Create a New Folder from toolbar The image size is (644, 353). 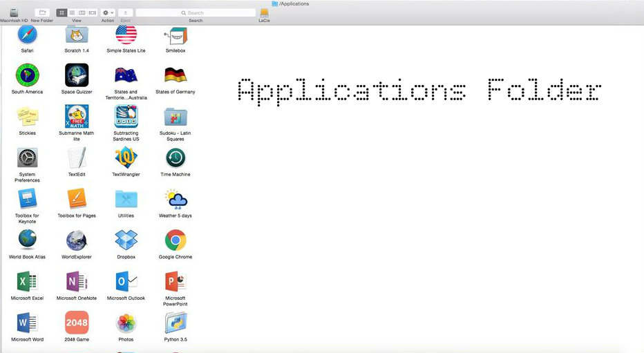tap(42, 12)
